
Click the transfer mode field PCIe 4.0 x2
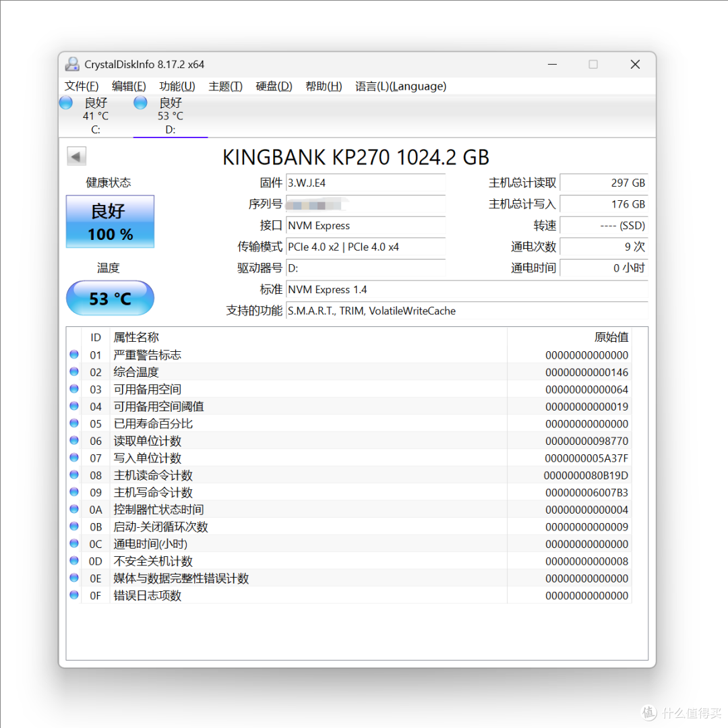[x=366, y=247]
